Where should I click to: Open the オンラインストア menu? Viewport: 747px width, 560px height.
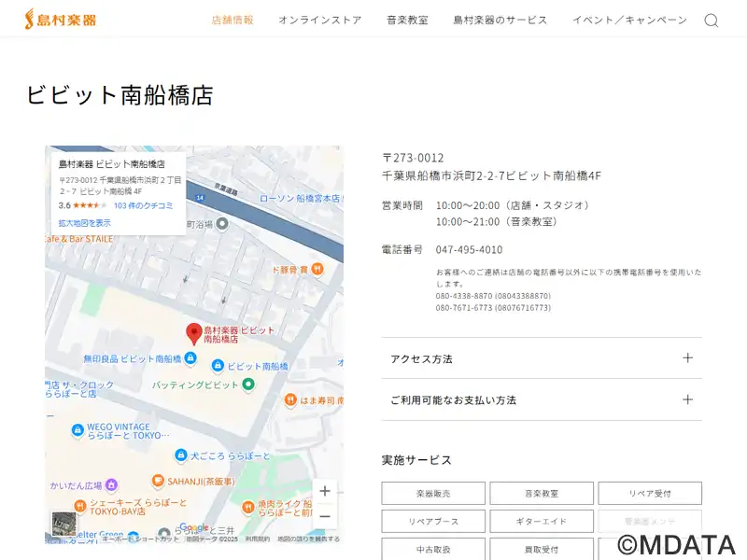tap(320, 20)
